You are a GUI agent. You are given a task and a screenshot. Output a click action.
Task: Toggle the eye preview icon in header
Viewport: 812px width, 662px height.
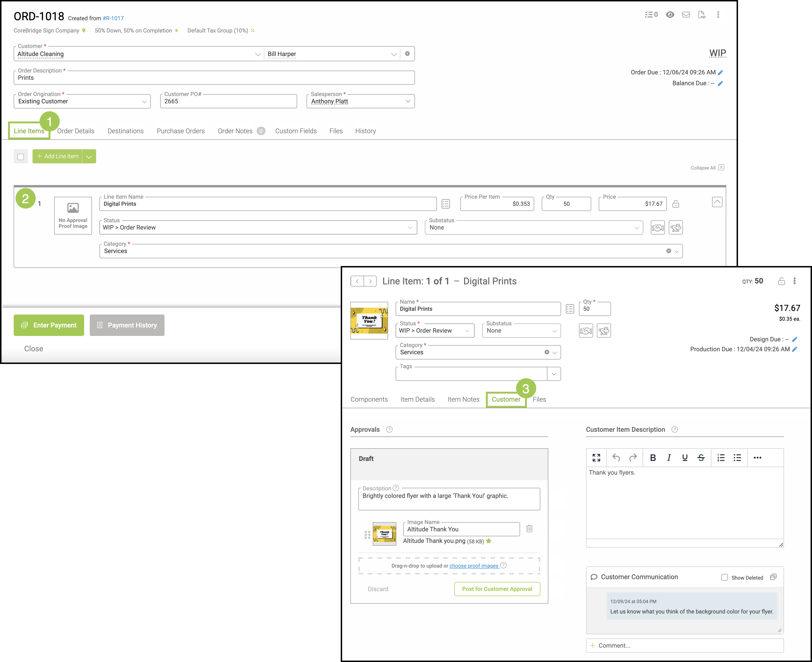670,15
